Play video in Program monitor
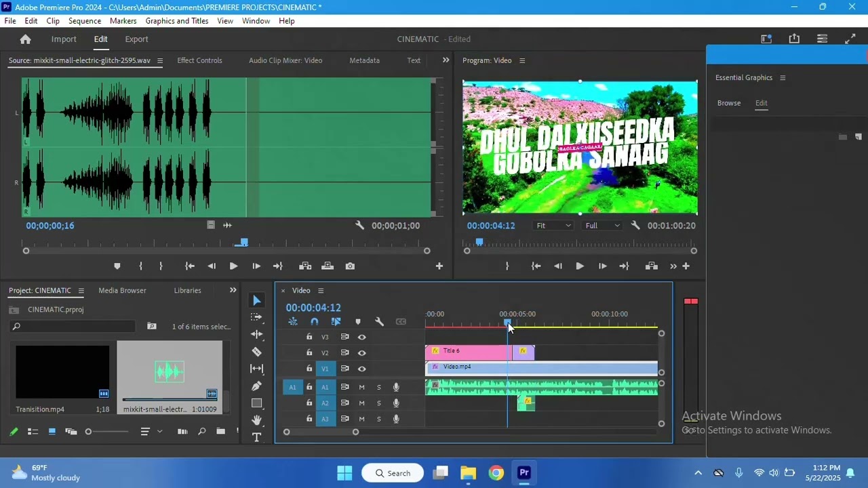The width and height of the screenshot is (868, 488). point(580,266)
